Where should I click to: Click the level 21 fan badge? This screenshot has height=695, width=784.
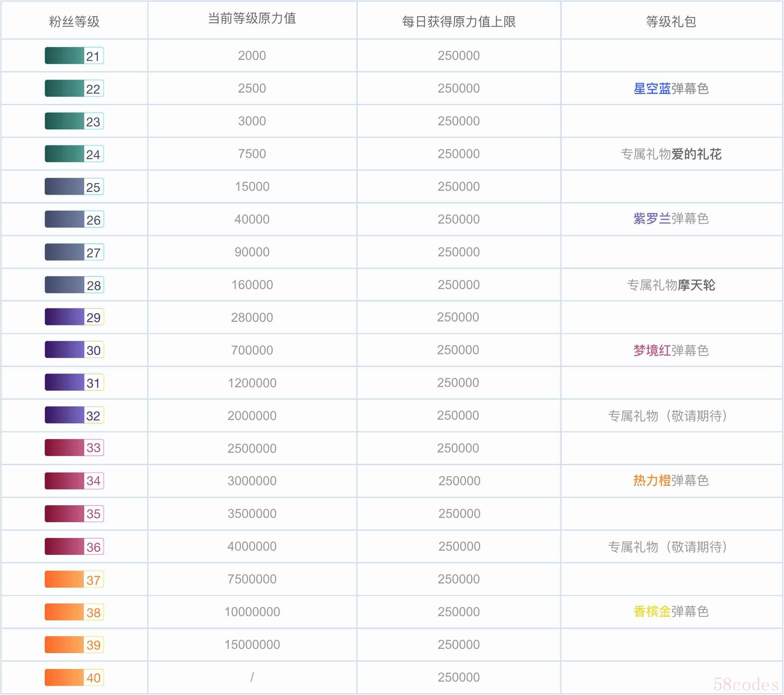pyautogui.click(x=74, y=56)
